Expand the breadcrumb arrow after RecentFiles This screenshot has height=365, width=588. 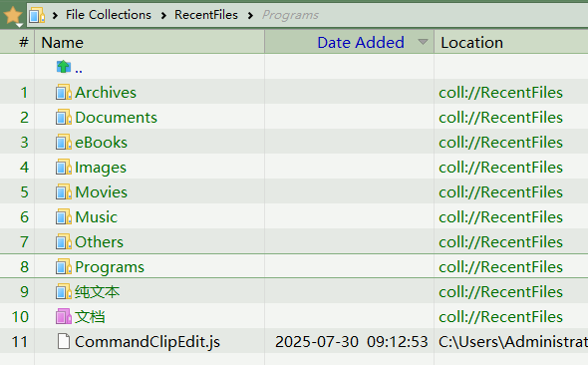[x=250, y=15]
